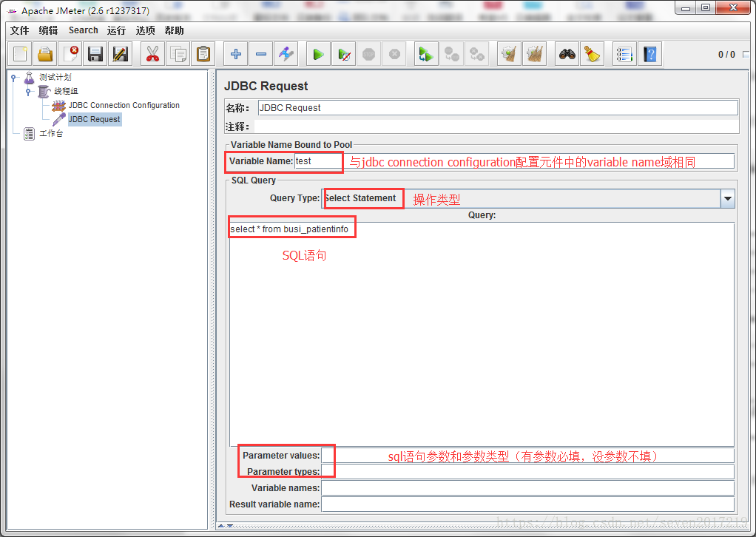
Task: Select 测试计划 in the tree
Action: (55, 77)
